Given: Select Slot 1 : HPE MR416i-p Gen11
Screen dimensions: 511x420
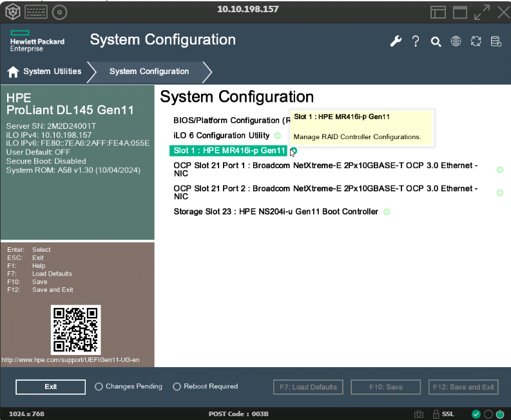Looking at the screenshot, I should point(228,151).
